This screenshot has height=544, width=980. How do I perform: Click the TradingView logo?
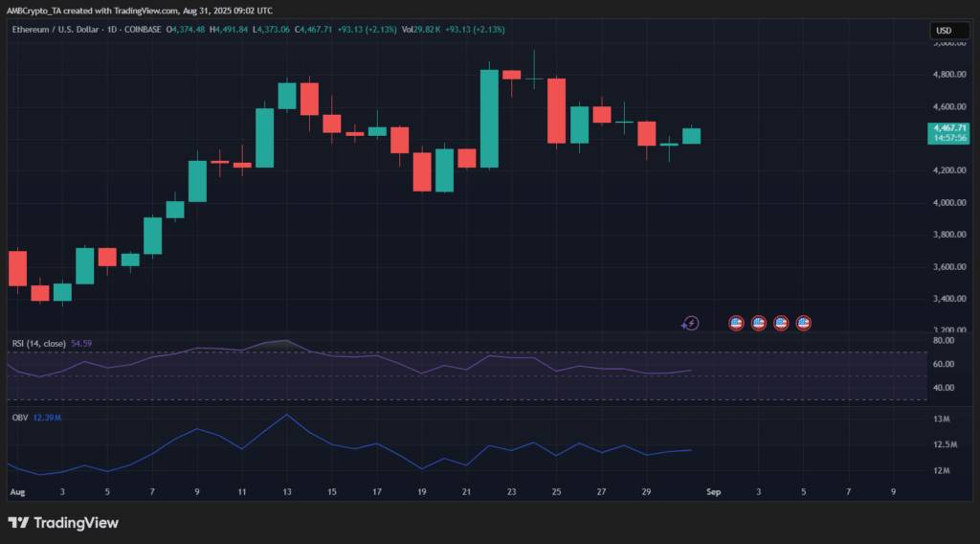click(63, 523)
